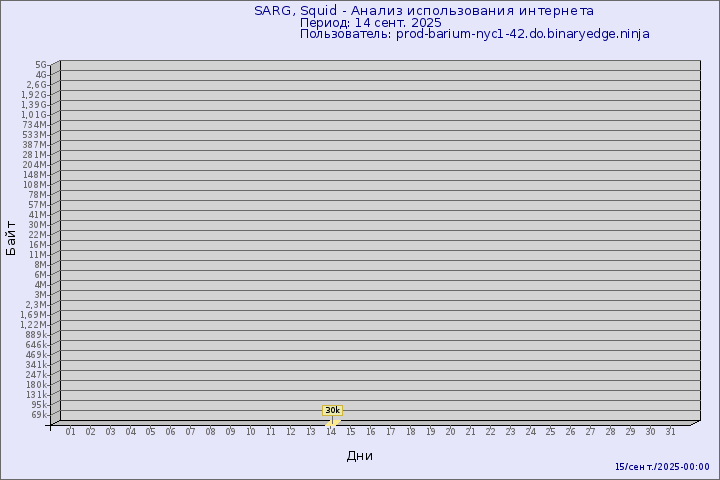Click the 30k data label above the bar
This screenshot has height=480, width=720.
(332, 410)
